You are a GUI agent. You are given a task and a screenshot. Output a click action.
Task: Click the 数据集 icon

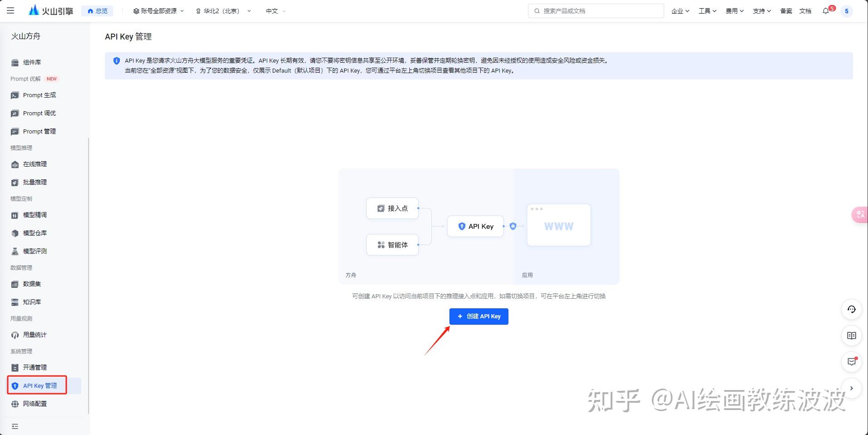tap(15, 284)
